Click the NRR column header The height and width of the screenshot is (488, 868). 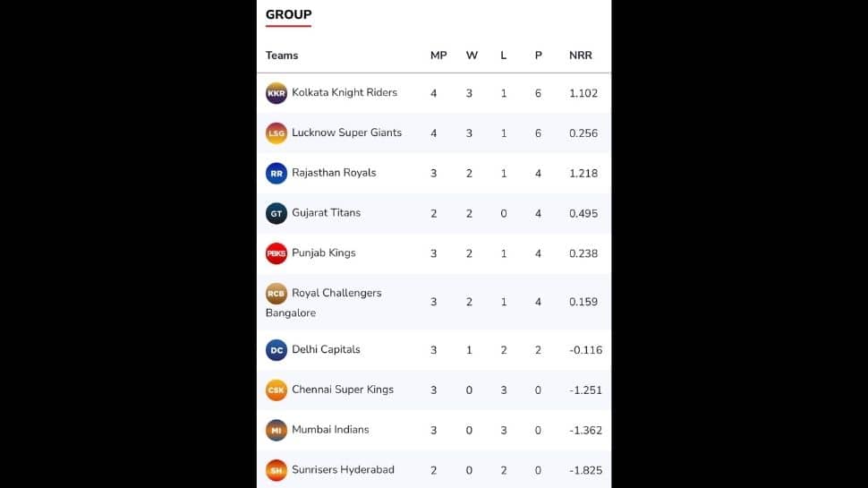tap(580, 56)
